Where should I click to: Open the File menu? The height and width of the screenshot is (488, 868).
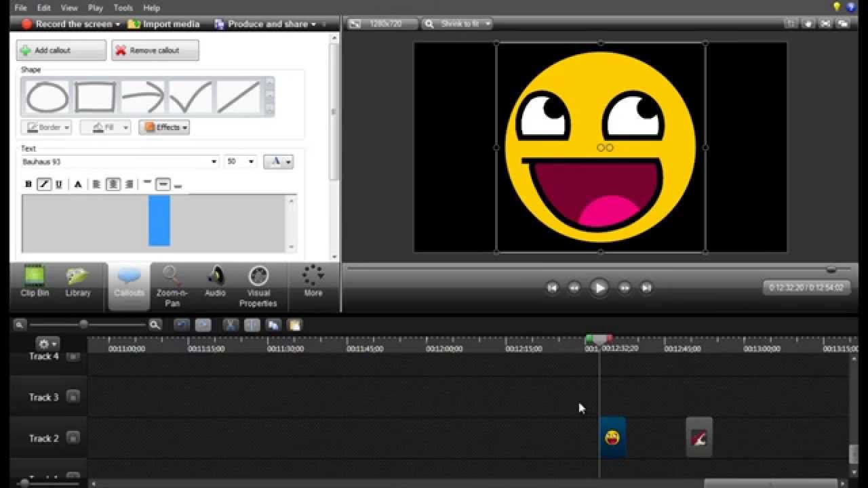pos(20,8)
